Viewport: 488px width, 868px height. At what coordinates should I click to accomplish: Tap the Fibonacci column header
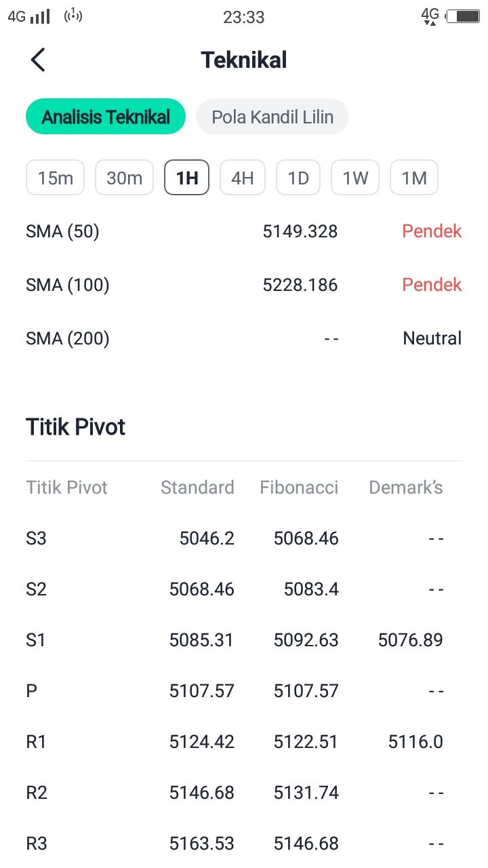click(299, 488)
